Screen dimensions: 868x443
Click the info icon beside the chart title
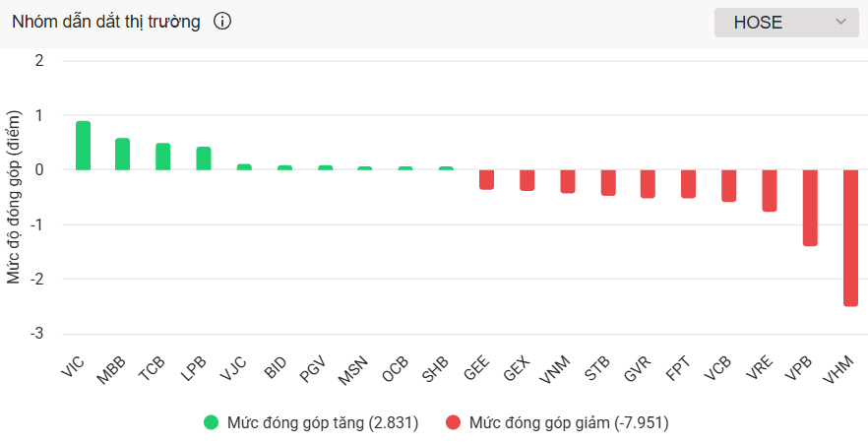[x=222, y=22]
